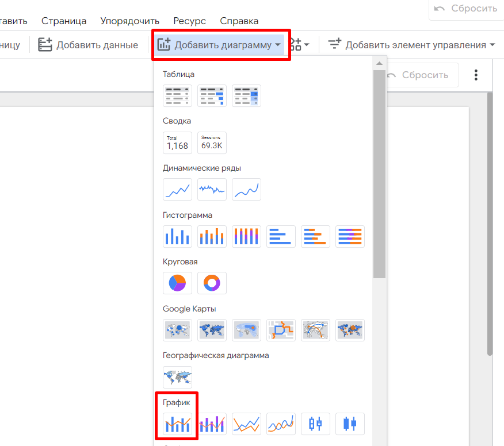Select the Sessions 69.3K scorecard icon
This screenshot has height=446, width=504.
(212, 143)
